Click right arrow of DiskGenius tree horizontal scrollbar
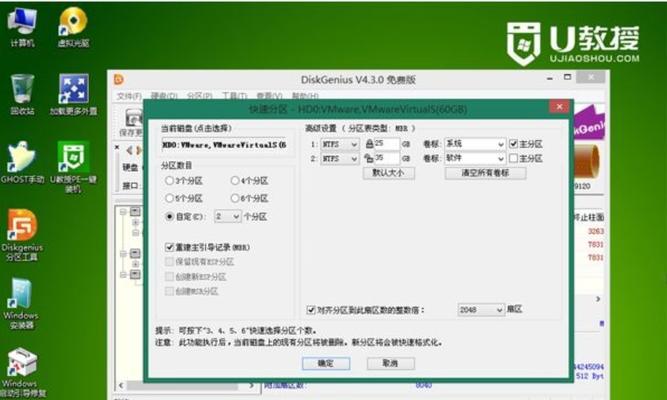 click(x=252, y=386)
